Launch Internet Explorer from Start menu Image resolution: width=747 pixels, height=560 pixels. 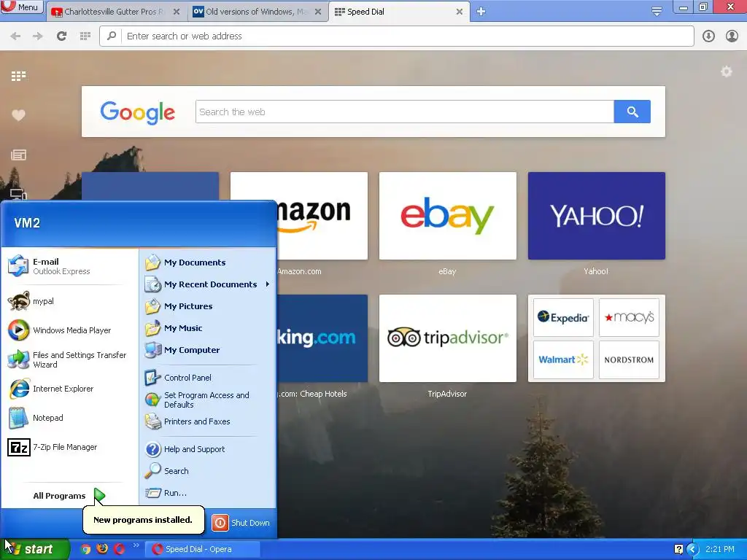point(69,389)
